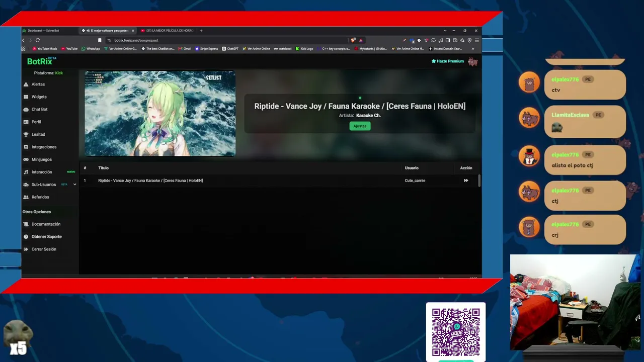Click the VPN shield icon in toolbar
The height and width of the screenshot is (362, 644).
click(x=469, y=40)
